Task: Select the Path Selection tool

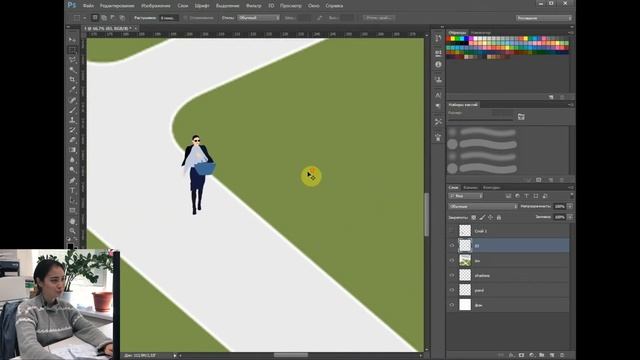Action: [73, 200]
